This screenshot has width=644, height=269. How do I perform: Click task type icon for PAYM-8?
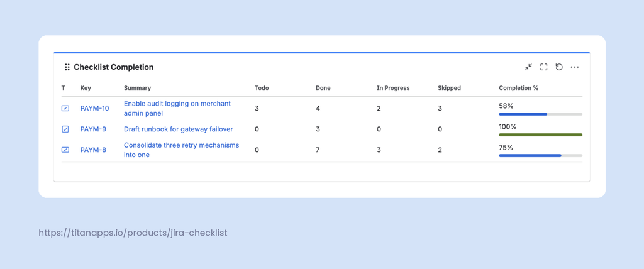[65, 150]
